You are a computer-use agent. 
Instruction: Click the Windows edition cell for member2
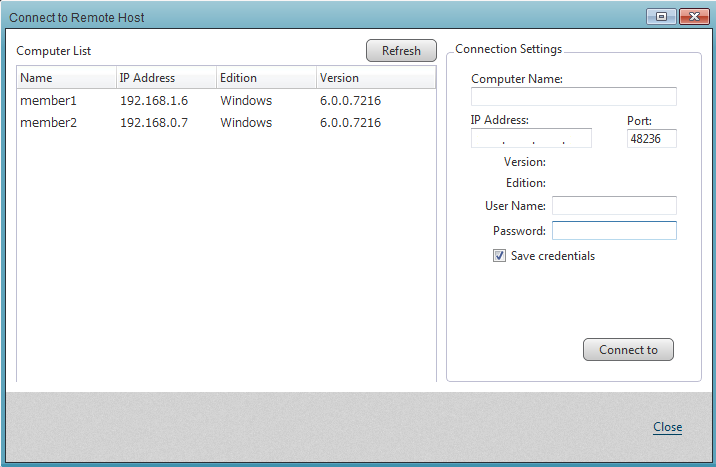tap(246, 123)
